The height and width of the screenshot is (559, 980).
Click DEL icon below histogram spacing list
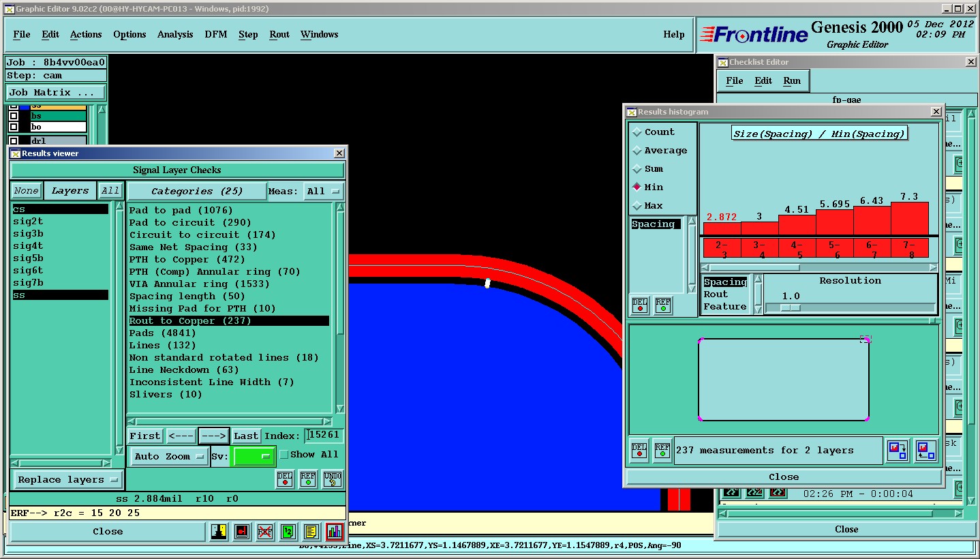(x=640, y=305)
